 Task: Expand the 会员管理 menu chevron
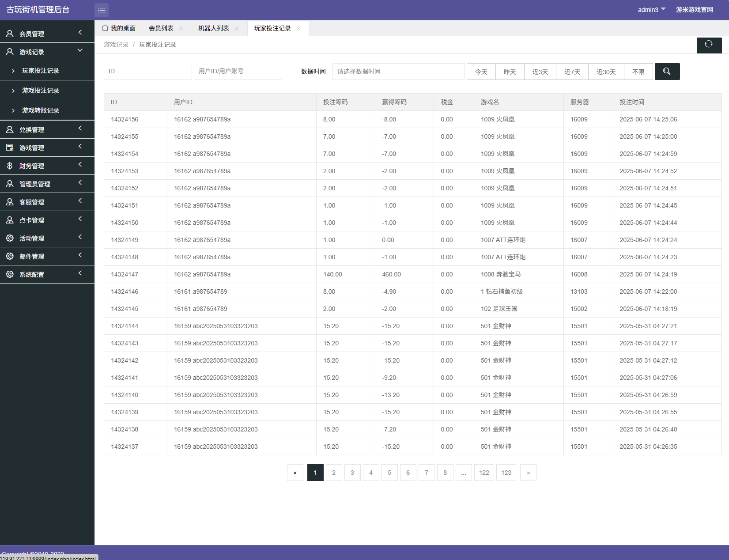click(x=80, y=32)
